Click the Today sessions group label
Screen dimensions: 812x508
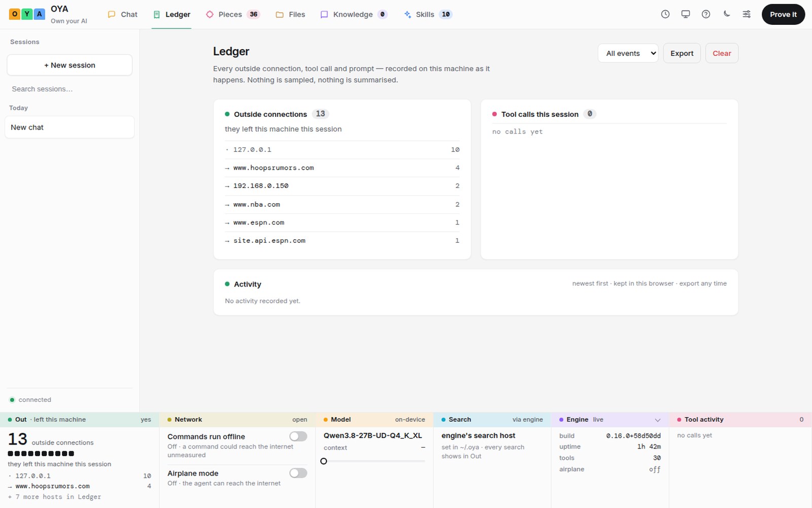(x=18, y=108)
